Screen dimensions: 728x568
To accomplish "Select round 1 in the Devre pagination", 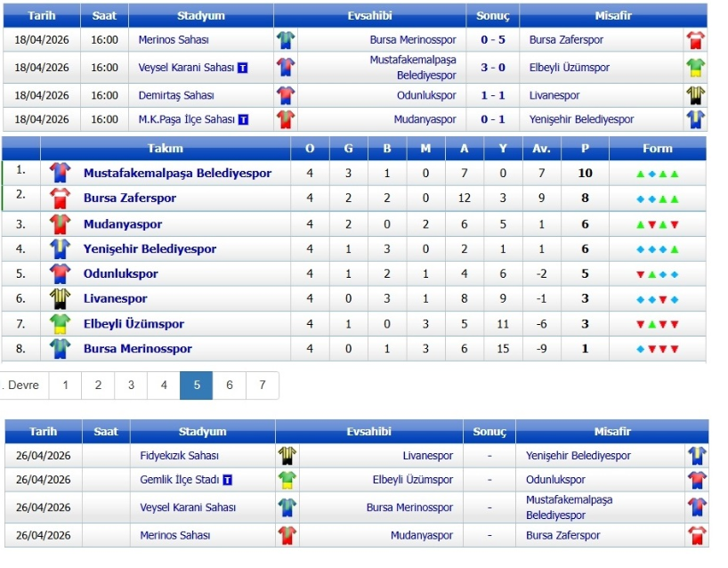I will point(65,385).
